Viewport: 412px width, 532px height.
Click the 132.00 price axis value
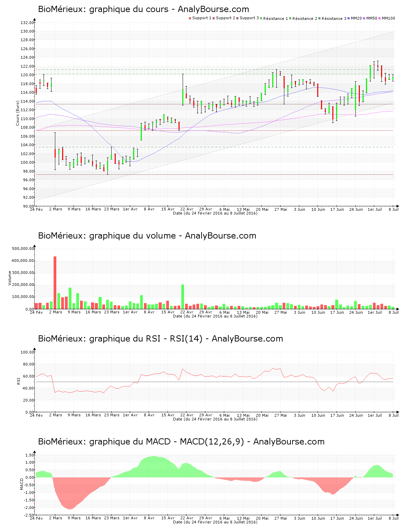(x=27, y=23)
